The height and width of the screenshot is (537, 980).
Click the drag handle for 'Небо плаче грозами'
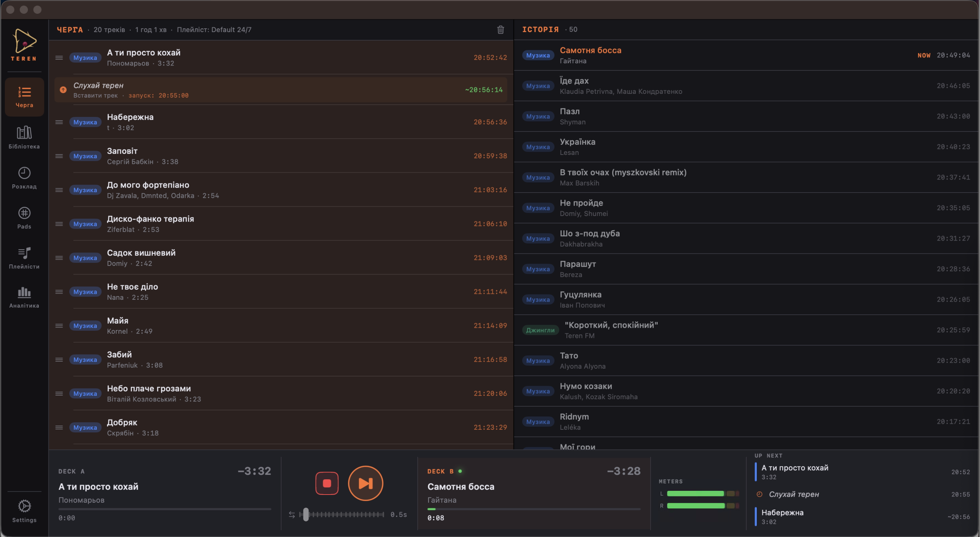[x=59, y=394]
